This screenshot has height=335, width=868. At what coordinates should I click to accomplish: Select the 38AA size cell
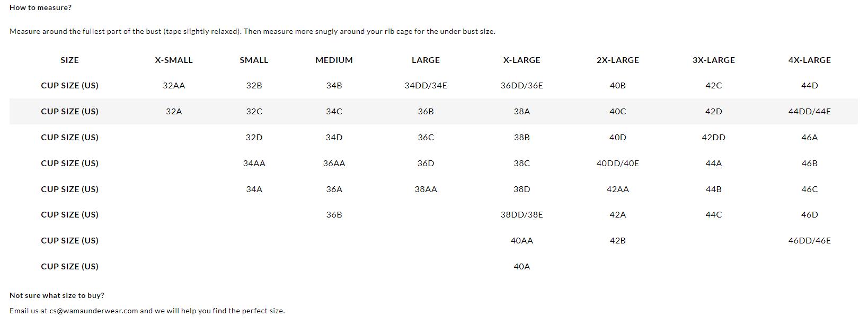[426, 189]
